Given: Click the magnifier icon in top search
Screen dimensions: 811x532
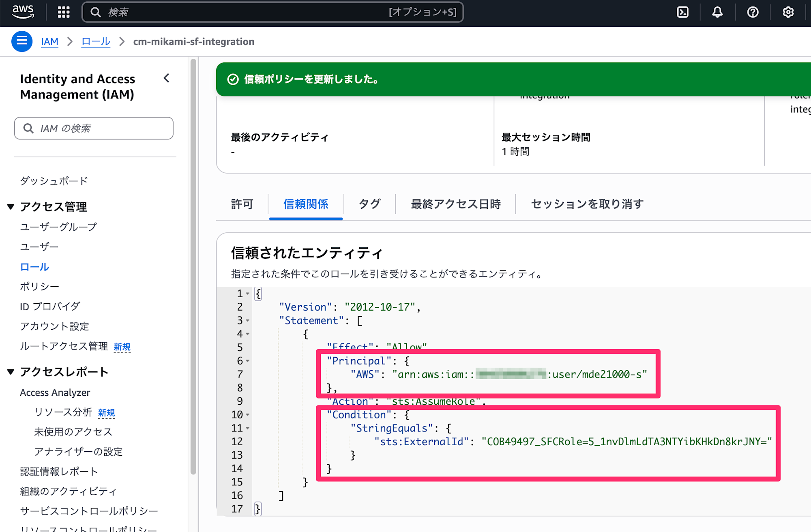Looking at the screenshot, I should click(x=96, y=12).
